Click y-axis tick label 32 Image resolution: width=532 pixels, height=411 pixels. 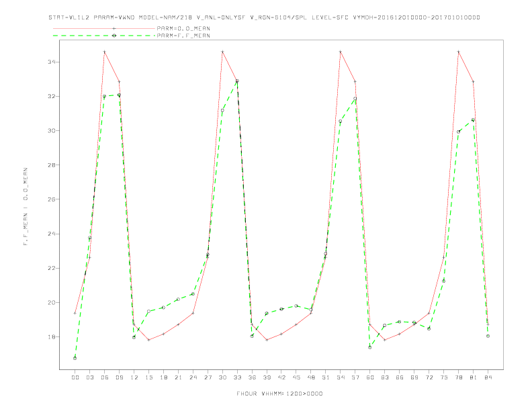tap(52, 96)
